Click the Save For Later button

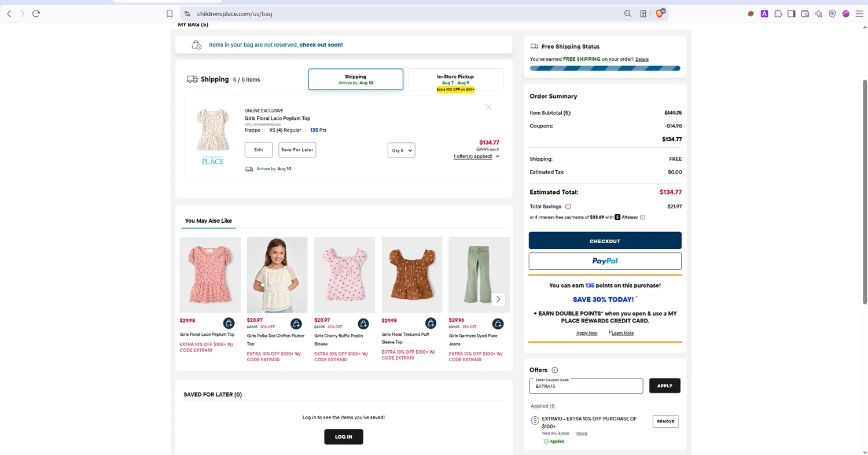297,150
